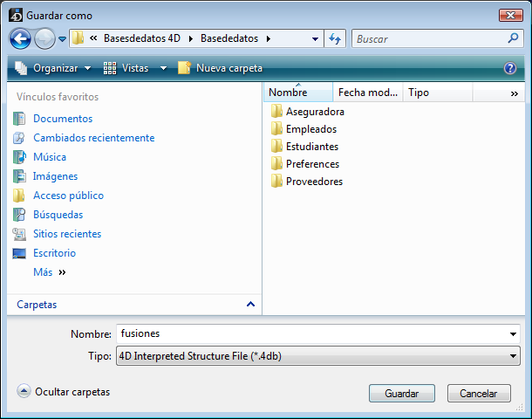The height and width of the screenshot is (419, 532).
Task: Click the greyed Forward navigation arrow
Action: [45, 38]
